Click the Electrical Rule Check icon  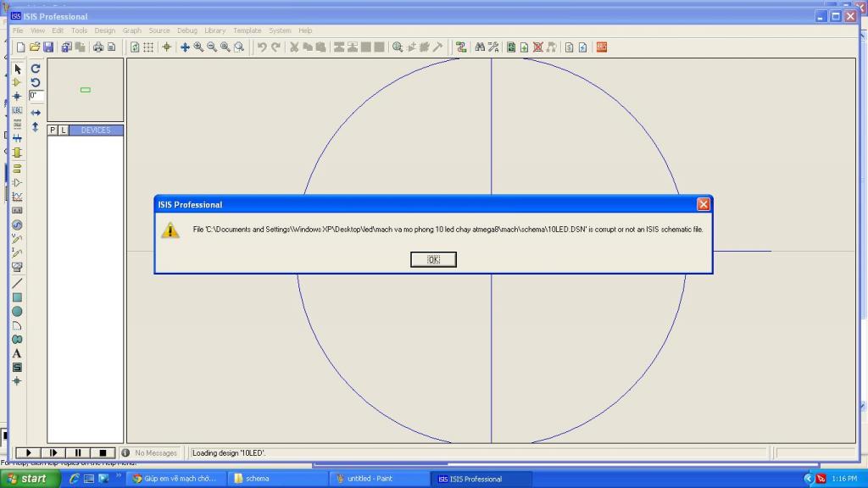(583, 47)
